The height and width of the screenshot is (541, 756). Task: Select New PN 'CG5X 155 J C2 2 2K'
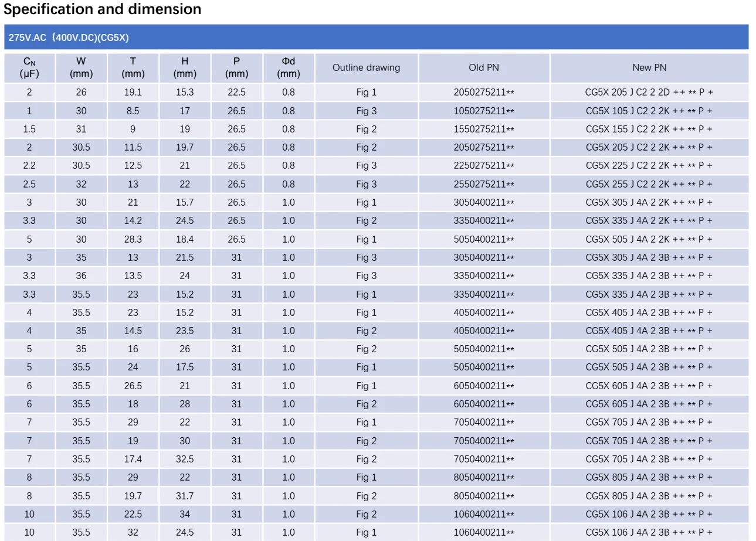(x=649, y=129)
